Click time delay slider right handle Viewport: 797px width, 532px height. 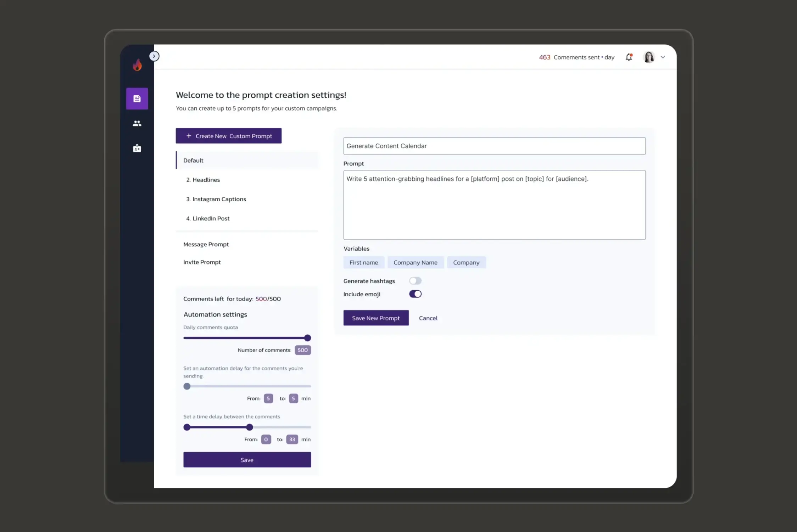(x=250, y=427)
